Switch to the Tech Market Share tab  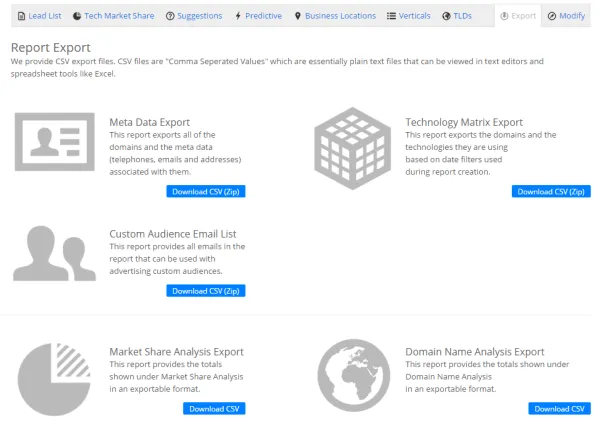113,16
